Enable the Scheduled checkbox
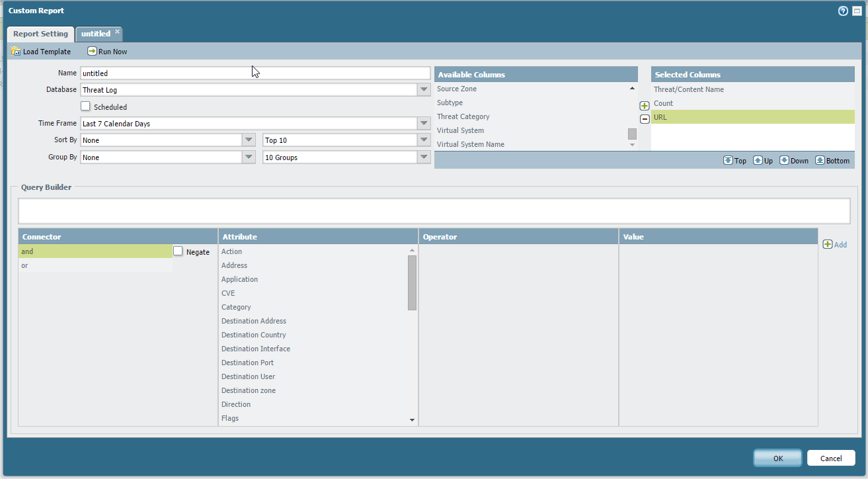868x479 pixels. (x=85, y=107)
